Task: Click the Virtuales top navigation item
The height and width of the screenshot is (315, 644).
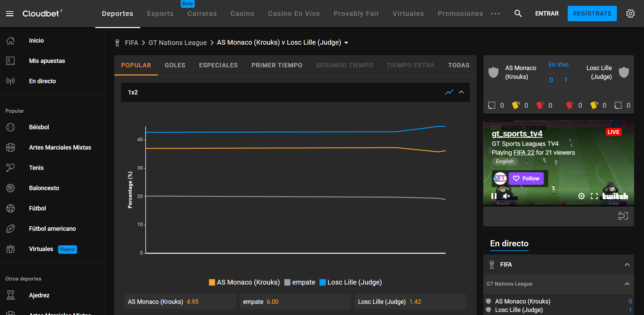Action: point(408,14)
